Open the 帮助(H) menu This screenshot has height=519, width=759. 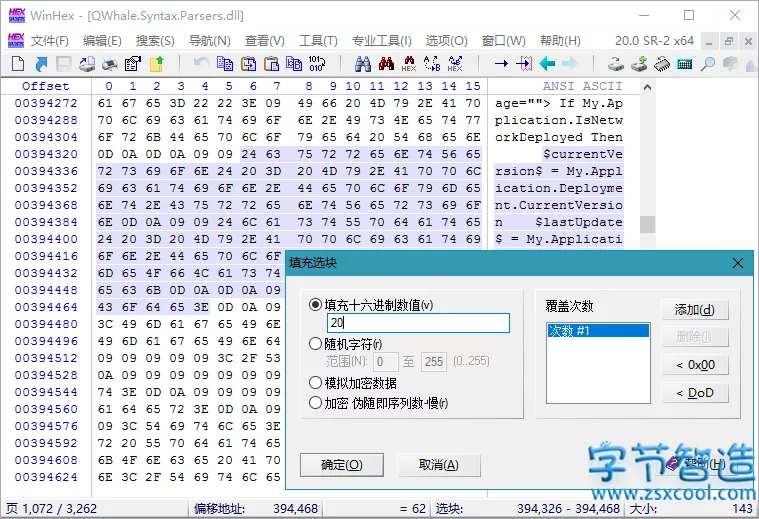tap(560, 41)
